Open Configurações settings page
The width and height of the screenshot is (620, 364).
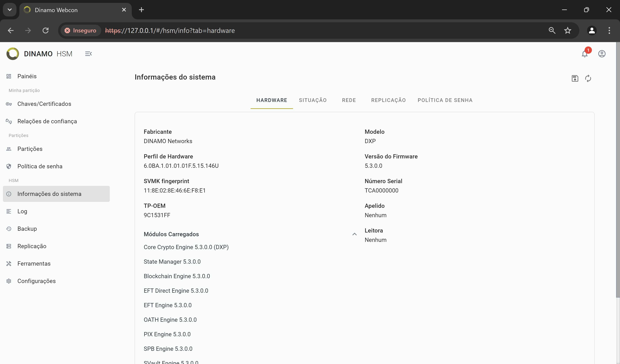[x=56, y=281]
